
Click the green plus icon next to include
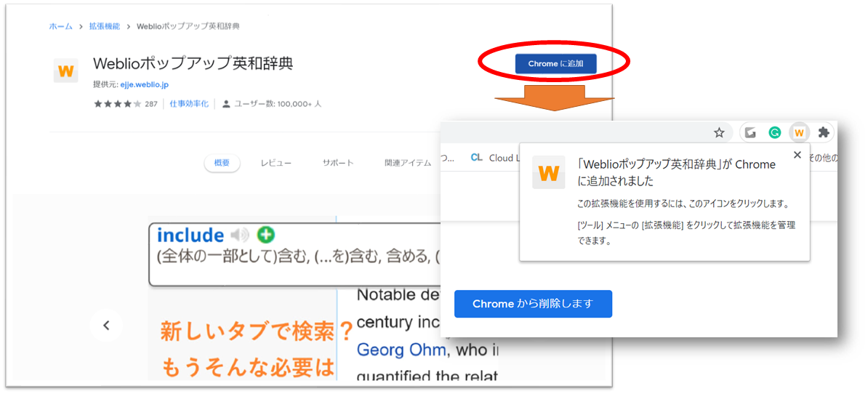(266, 235)
